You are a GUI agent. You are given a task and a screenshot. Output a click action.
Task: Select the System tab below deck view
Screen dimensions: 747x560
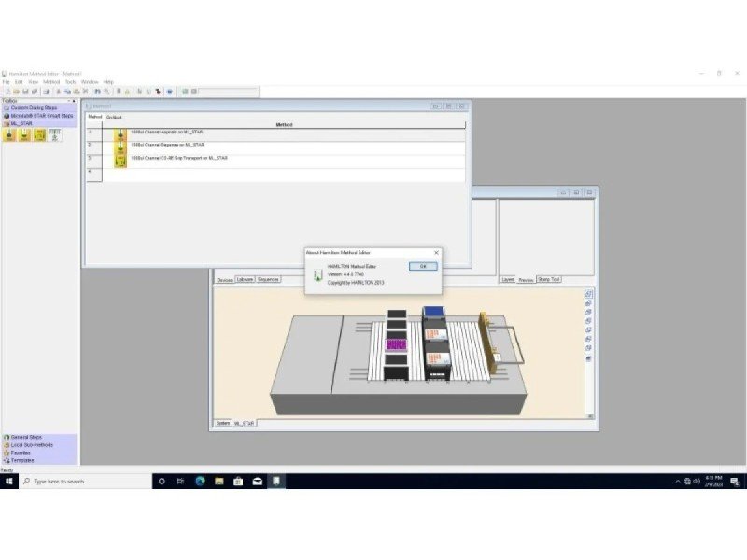pyautogui.click(x=223, y=423)
